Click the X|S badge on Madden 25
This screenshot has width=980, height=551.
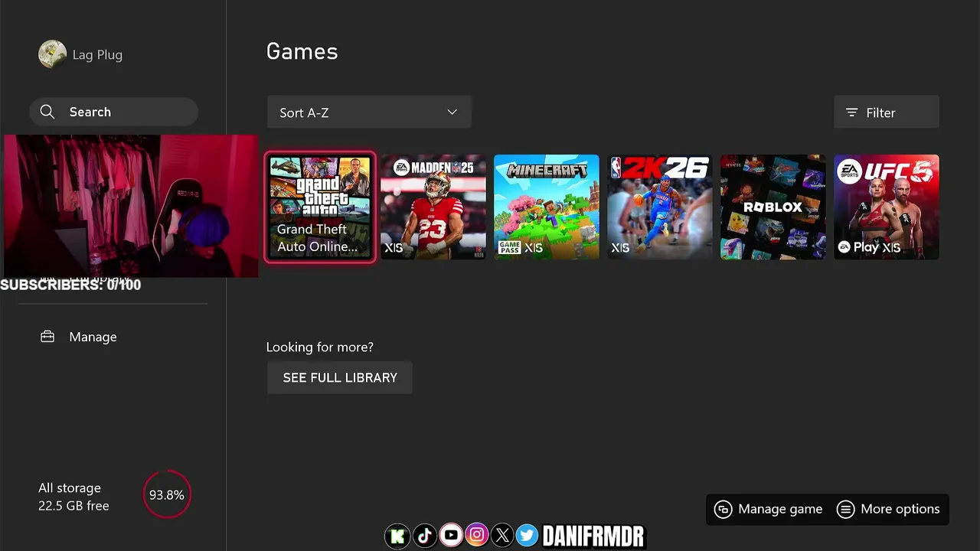pyautogui.click(x=394, y=248)
